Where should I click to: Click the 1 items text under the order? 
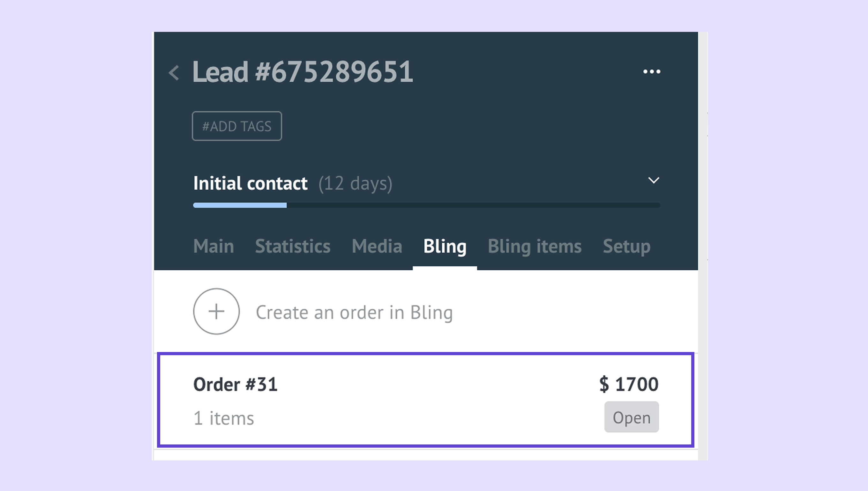tap(223, 419)
